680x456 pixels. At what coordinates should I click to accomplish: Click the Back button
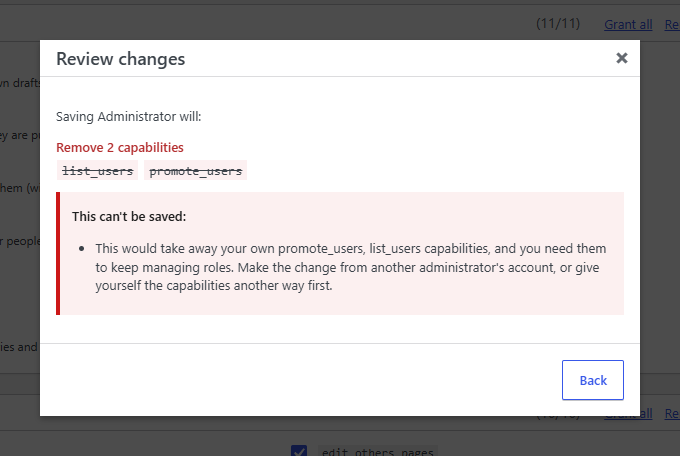coord(593,380)
